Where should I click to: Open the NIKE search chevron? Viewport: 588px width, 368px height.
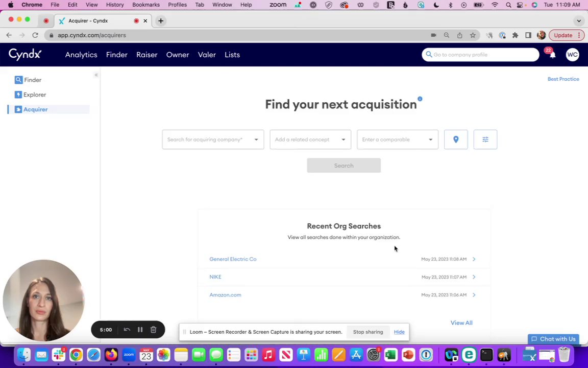click(474, 277)
